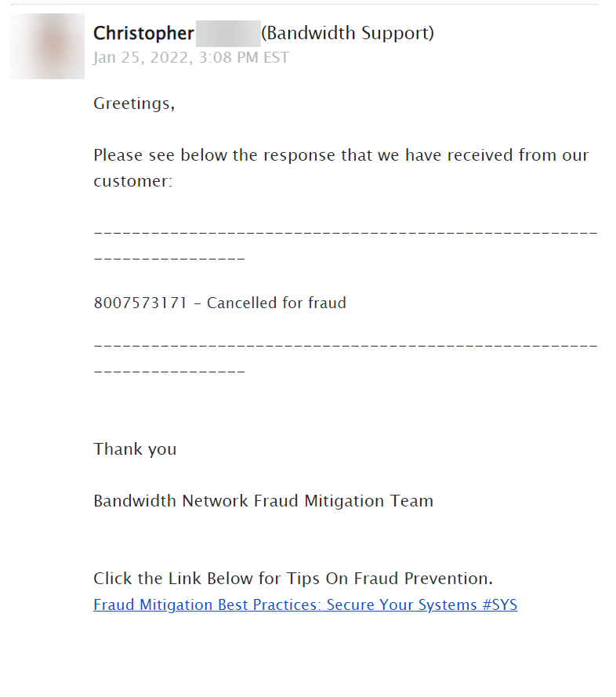Screen dimensions: 616x697
Task: Click the #SYS hashtag in the link
Action: pyautogui.click(x=499, y=605)
